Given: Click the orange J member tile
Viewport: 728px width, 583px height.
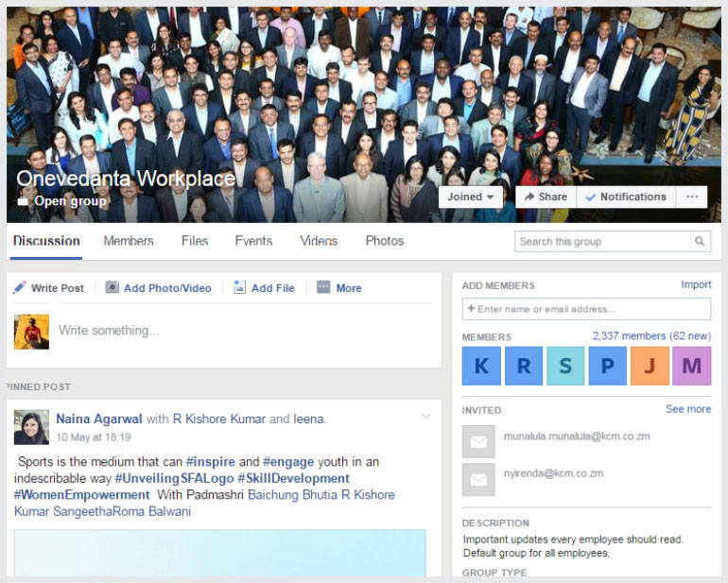Looking at the screenshot, I should point(650,366).
